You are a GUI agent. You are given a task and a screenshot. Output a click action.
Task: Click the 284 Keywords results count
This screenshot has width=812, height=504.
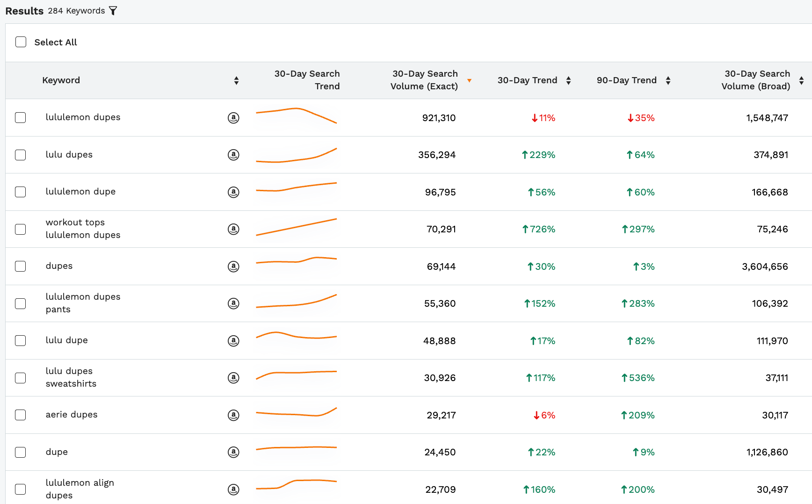[x=76, y=11]
